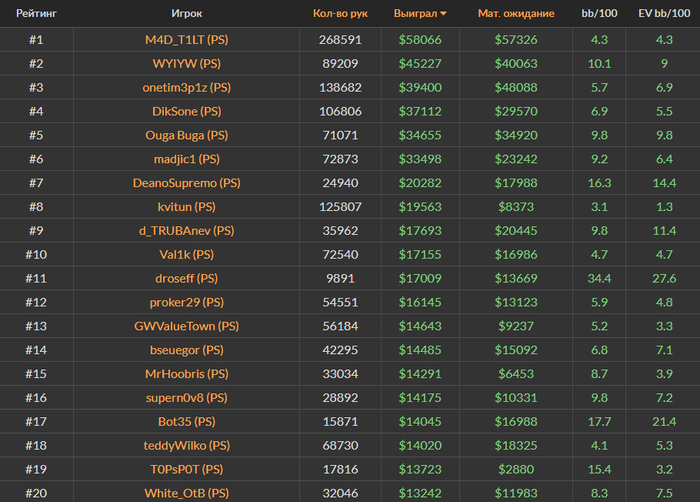Open Bot35 (PS) player profile
700x502 pixels.
(187, 422)
